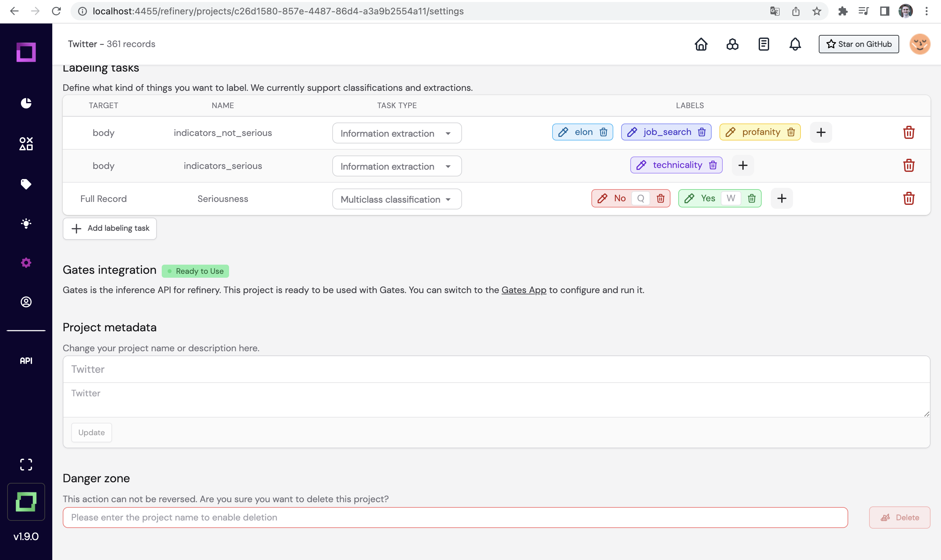Open the pie chart overview sidebar icon
The width and height of the screenshot is (941, 560).
pos(26,103)
